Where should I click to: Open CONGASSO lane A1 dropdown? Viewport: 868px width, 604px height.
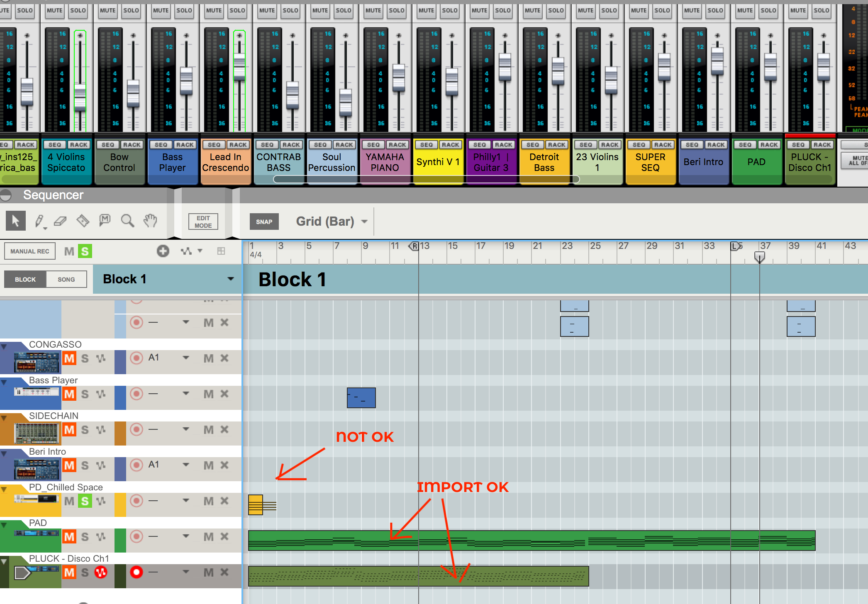(186, 358)
